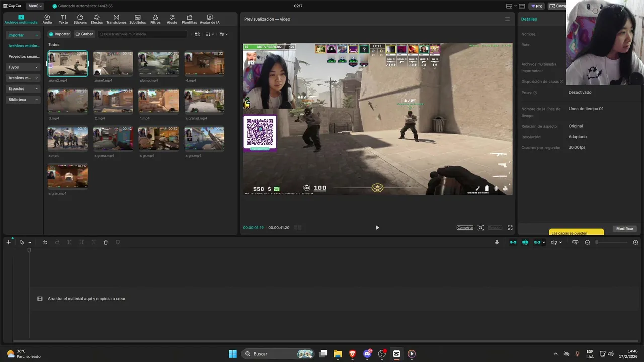644x362 pixels.
Task: Open Windows Start menu
Action: click(x=233, y=354)
